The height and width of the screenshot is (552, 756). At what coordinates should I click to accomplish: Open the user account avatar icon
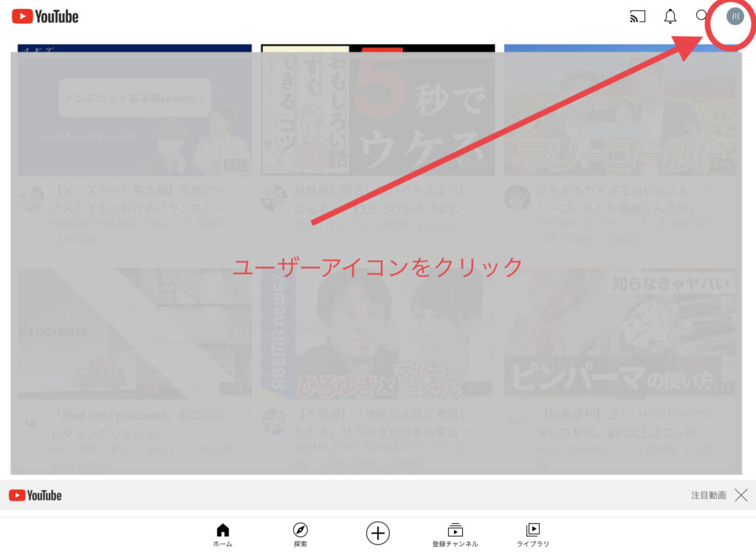click(x=735, y=16)
